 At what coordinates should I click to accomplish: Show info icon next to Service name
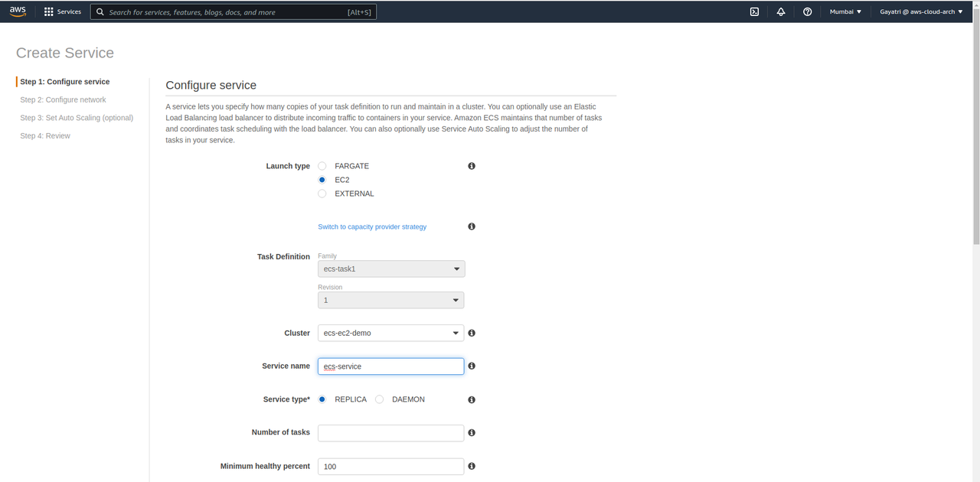(x=472, y=366)
